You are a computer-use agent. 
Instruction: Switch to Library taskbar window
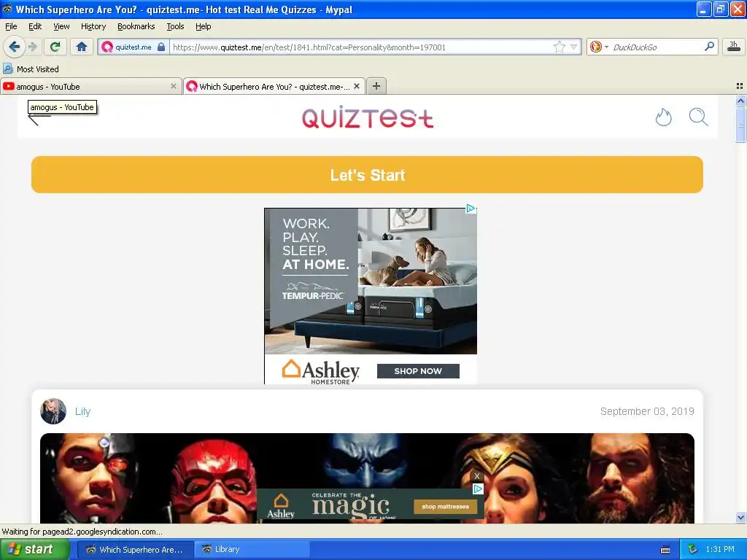tap(252, 550)
